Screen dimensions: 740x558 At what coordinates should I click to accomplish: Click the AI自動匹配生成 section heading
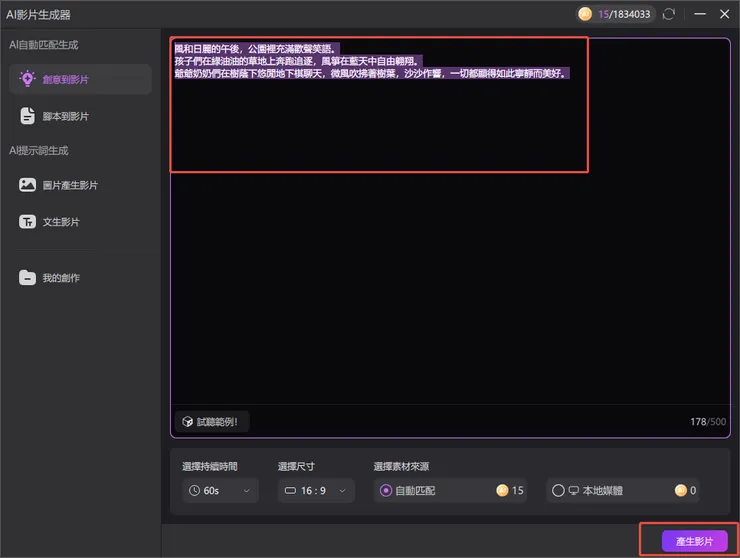[x=43, y=45]
